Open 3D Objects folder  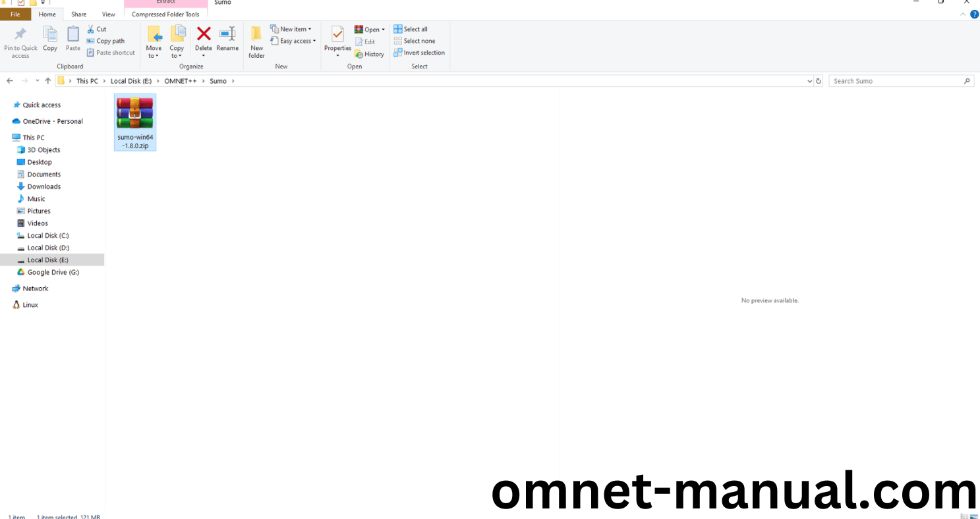43,150
